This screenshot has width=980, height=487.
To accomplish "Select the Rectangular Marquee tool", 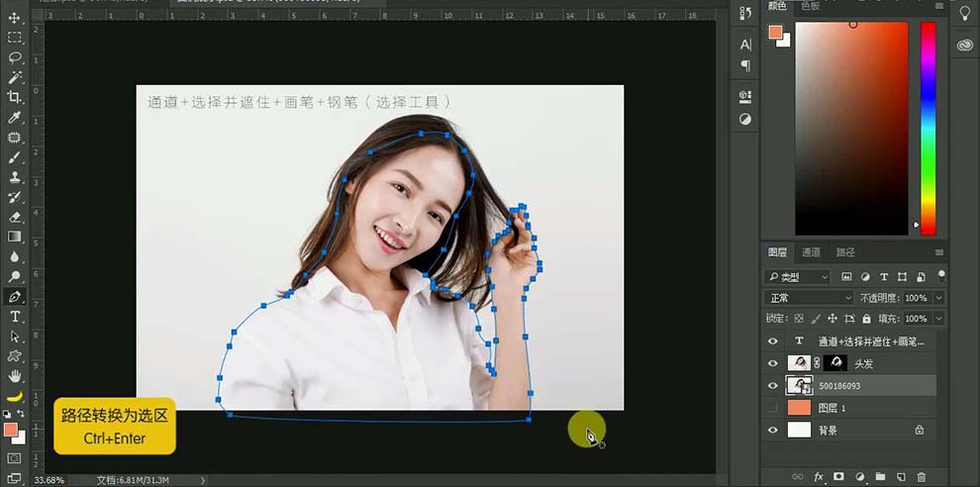I will point(15,39).
